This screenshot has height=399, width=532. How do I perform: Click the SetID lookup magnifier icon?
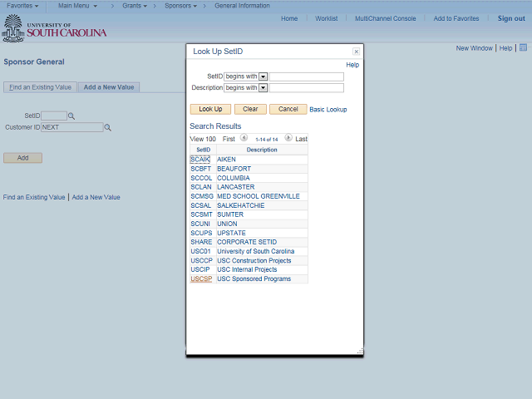[71, 116]
